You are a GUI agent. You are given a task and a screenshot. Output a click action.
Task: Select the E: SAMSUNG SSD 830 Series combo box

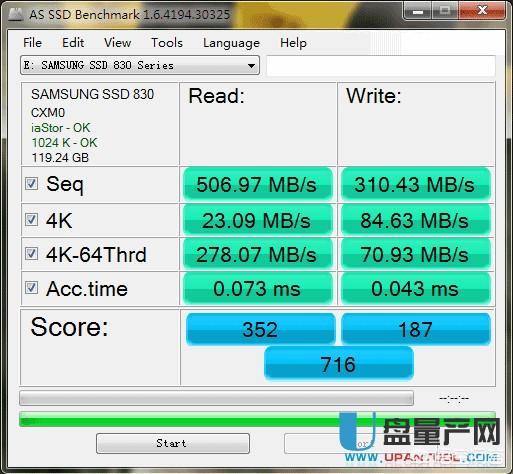coord(140,65)
